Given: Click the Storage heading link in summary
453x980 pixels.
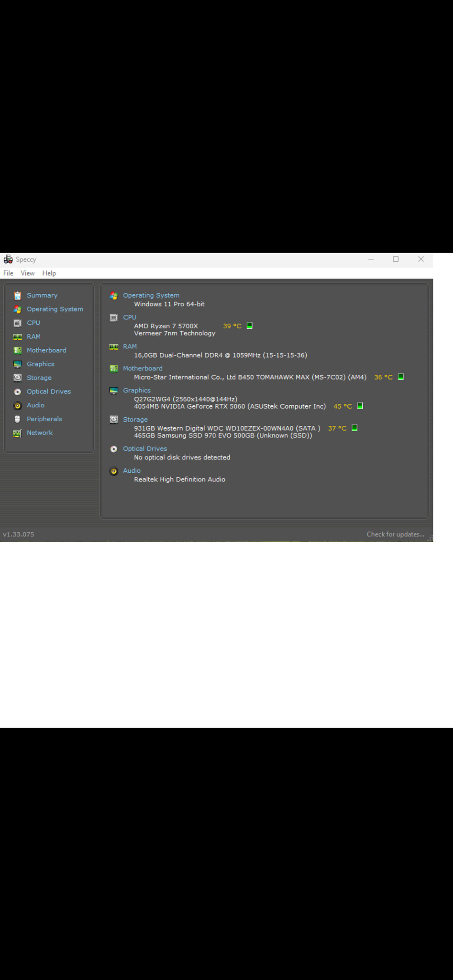Looking at the screenshot, I should click(x=135, y=420).
